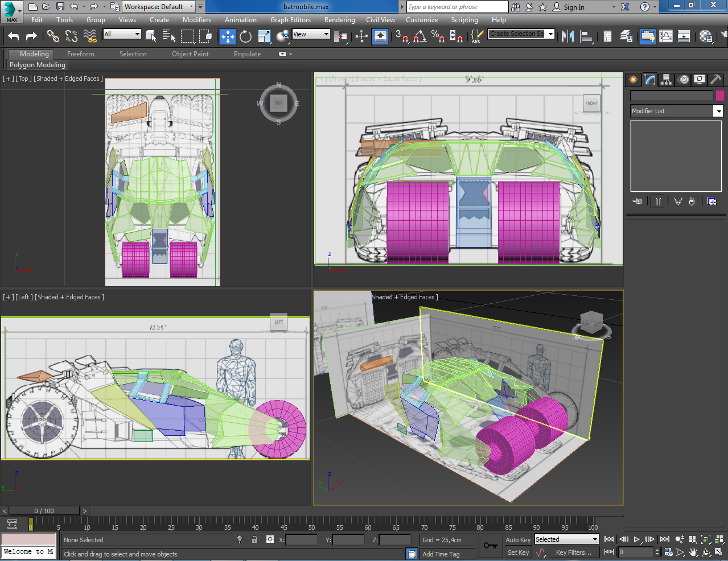Select the Select and Link chain tool
Screen dimensions: 728x561
pyautogui.click(x=53, y=36)
